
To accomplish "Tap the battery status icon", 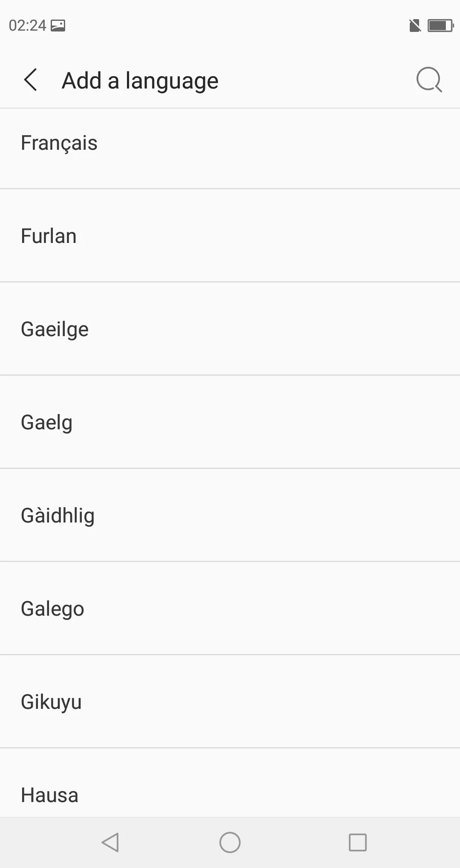I will click(x=440, y=26).
